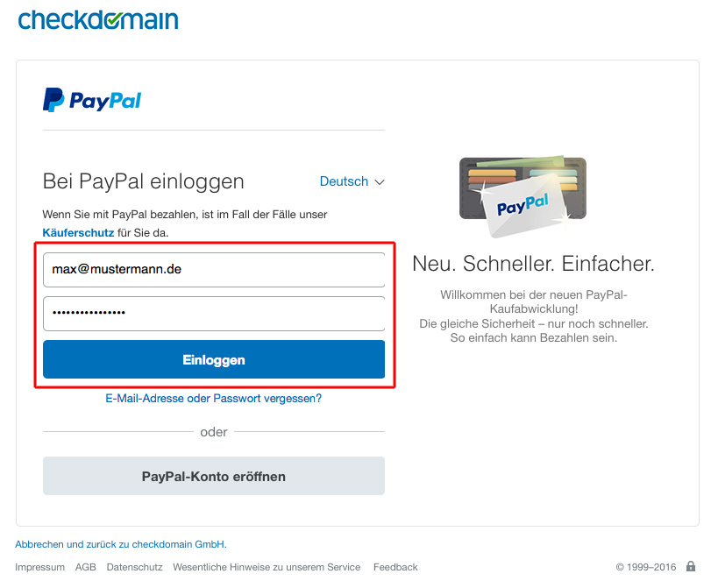Click the Einloggen button
The width and height of the screenshot is (711, 588).
tap(214, 359)
